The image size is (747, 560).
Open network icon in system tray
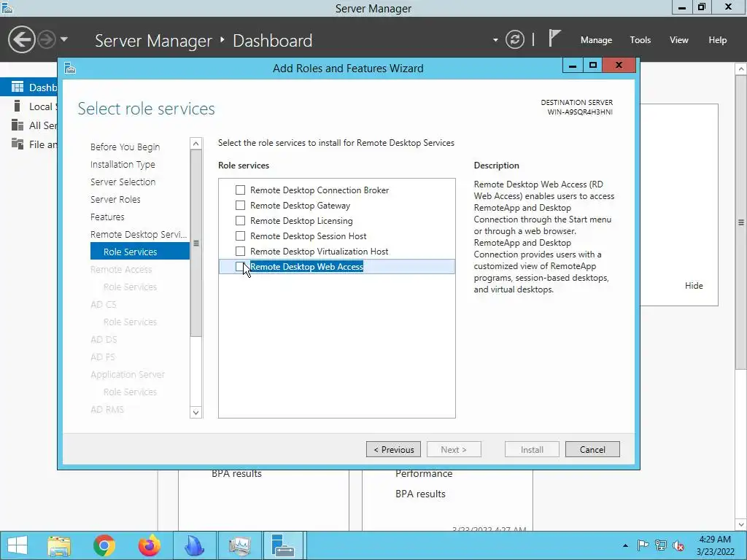pos(660,545)
